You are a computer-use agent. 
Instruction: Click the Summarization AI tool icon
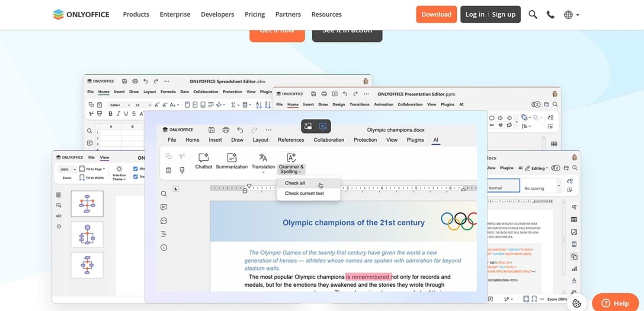[232, 158]
